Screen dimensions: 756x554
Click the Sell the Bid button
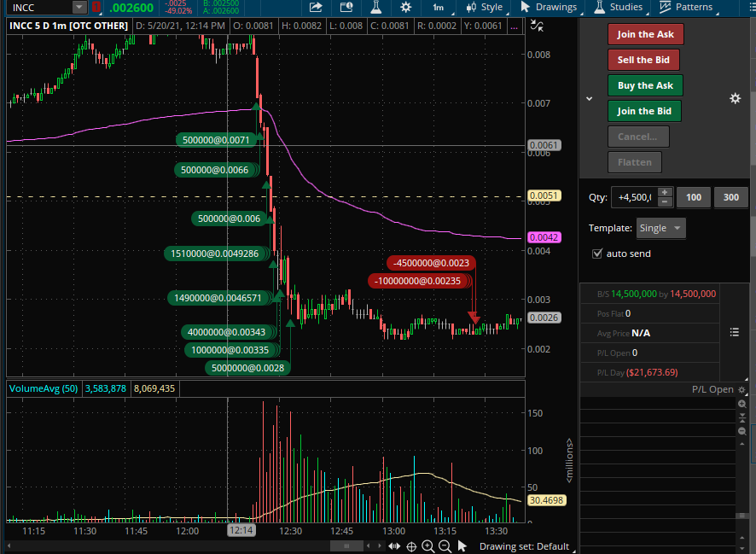643,60
